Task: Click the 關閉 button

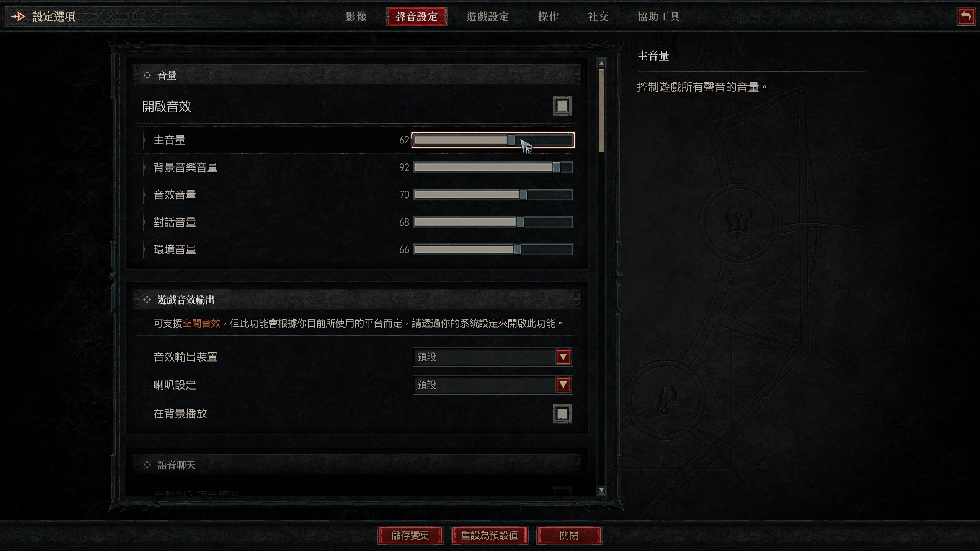Action: [x=569, y=535]
